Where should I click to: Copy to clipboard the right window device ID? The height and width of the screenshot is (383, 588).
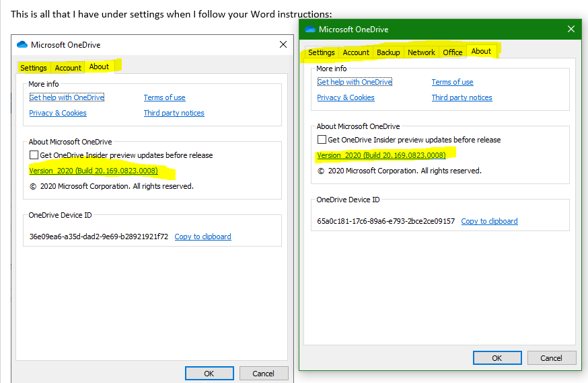489,221
